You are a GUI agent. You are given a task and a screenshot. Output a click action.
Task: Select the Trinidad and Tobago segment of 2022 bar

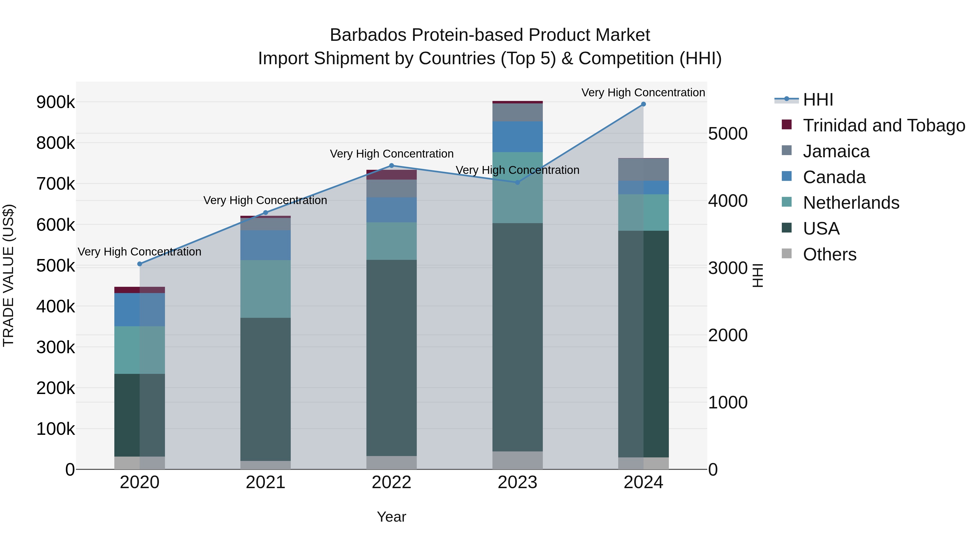click(391, 174)
